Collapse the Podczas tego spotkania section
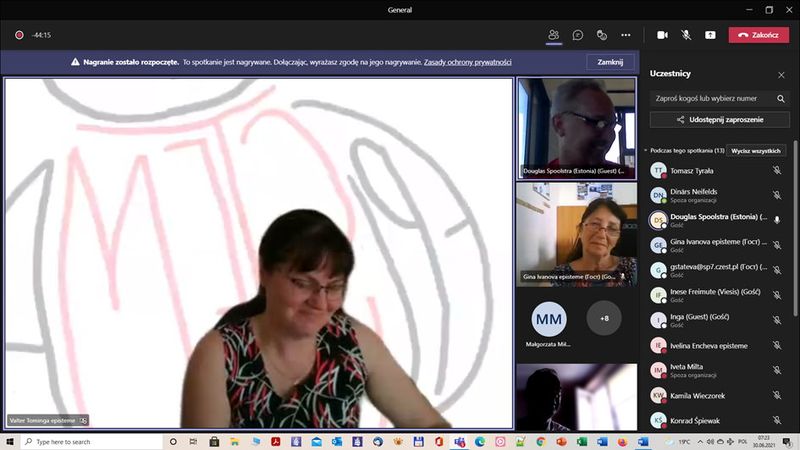This screenshot has width=800, height=450. pos(646,151)
